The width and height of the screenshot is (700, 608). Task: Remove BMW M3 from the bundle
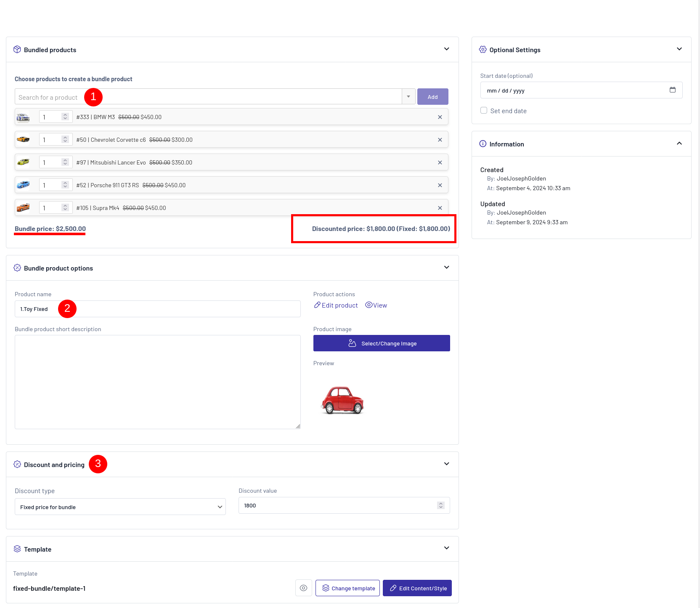tap(440, 117)
